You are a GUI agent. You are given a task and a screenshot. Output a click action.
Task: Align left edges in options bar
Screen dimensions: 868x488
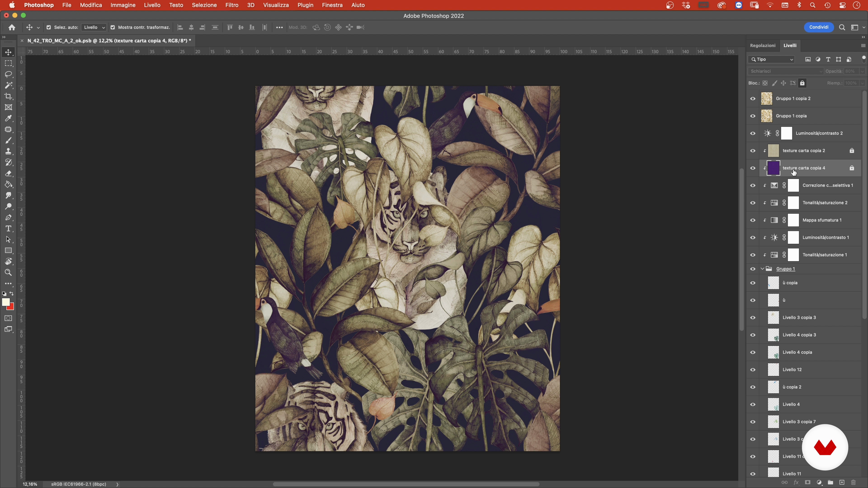[180, 27]
